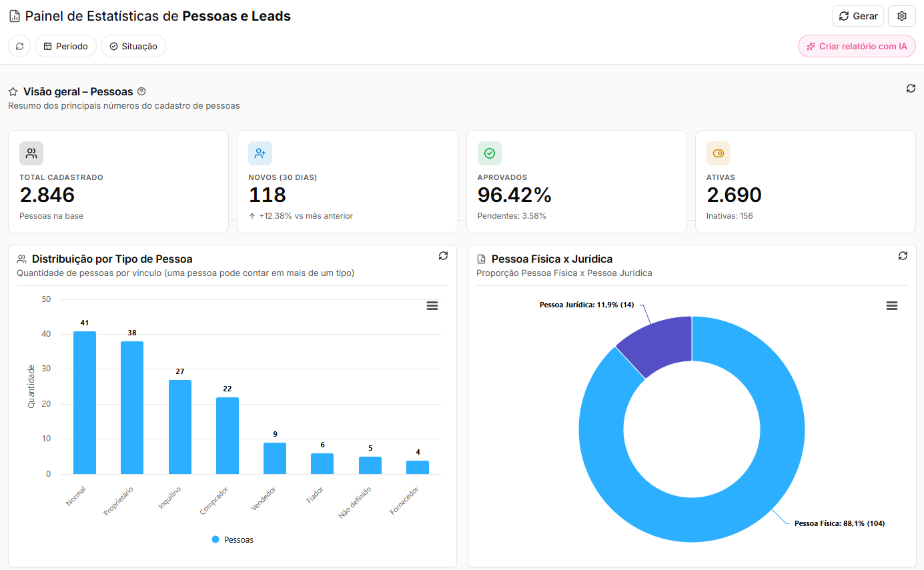Click the "Inativas: 156" text

pos(730,216)
